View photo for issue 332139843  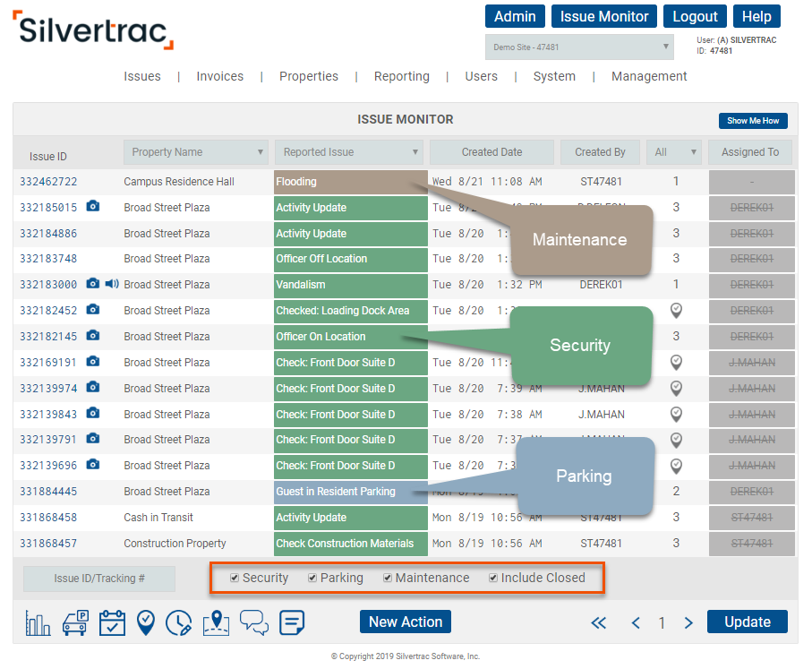93,413
